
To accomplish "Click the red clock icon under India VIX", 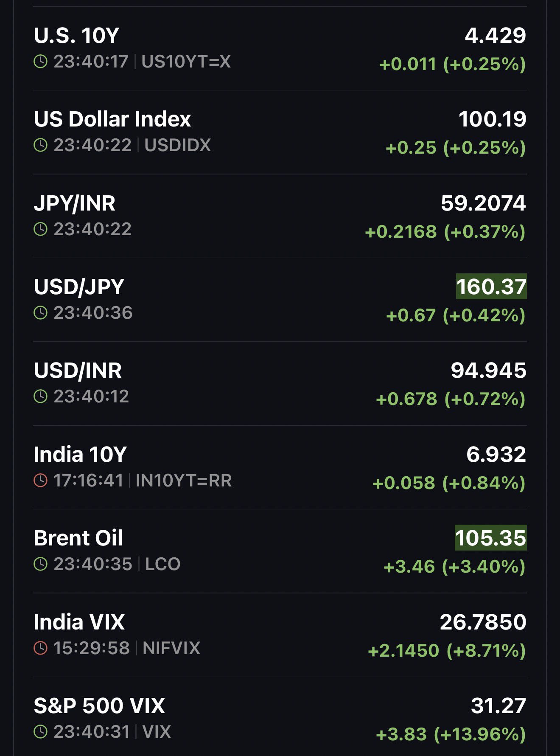I will pos(40,648).
